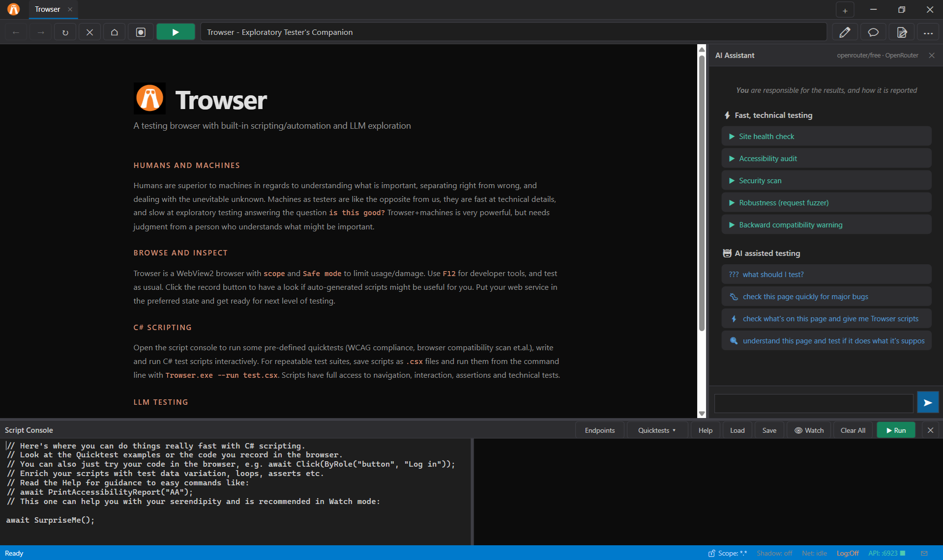Run the Site health check

[x=826, y=137]
